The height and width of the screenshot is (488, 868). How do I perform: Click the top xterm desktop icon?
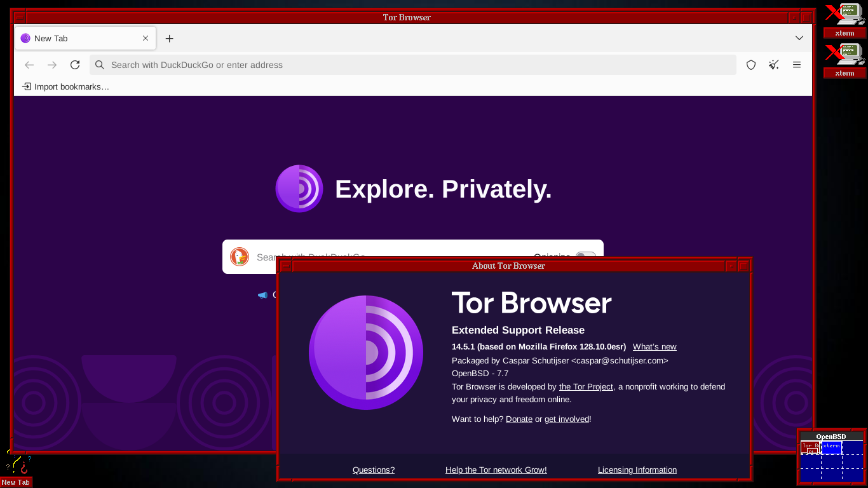point(844,20)
